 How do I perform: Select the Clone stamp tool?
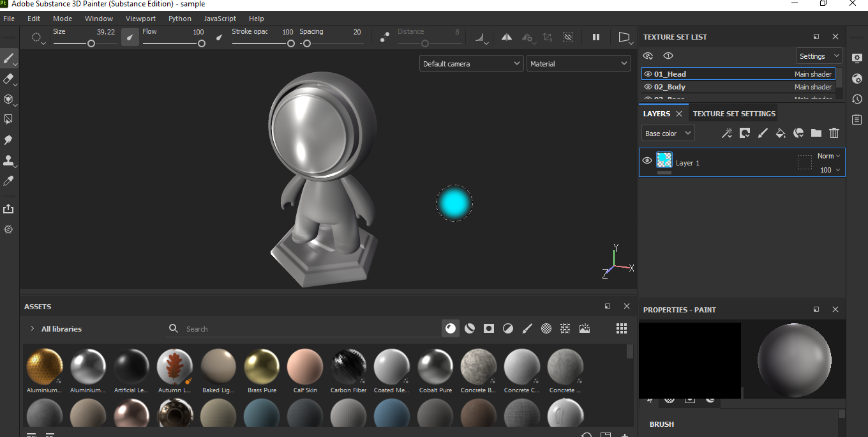[x=8, y=160]
